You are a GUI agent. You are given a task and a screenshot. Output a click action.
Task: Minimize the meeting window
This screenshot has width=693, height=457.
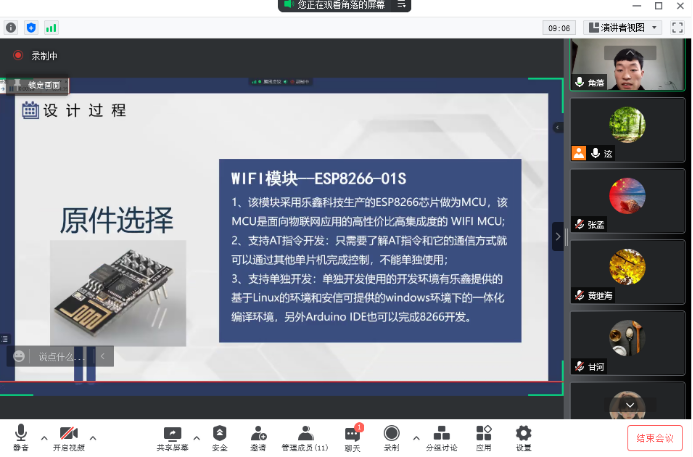point(636,6)
